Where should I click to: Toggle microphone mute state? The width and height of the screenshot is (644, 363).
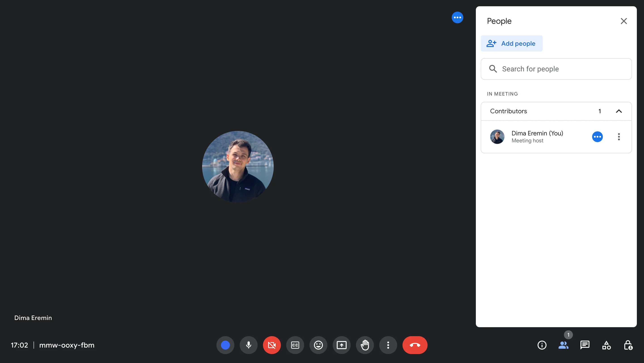[x=249, y=345]
